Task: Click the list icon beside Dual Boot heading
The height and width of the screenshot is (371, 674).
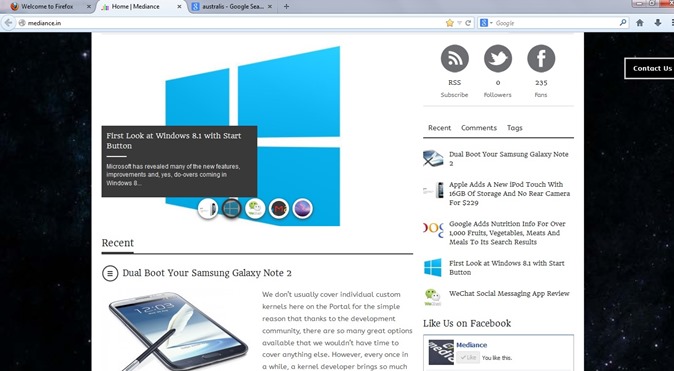Action: pos(110,273)
